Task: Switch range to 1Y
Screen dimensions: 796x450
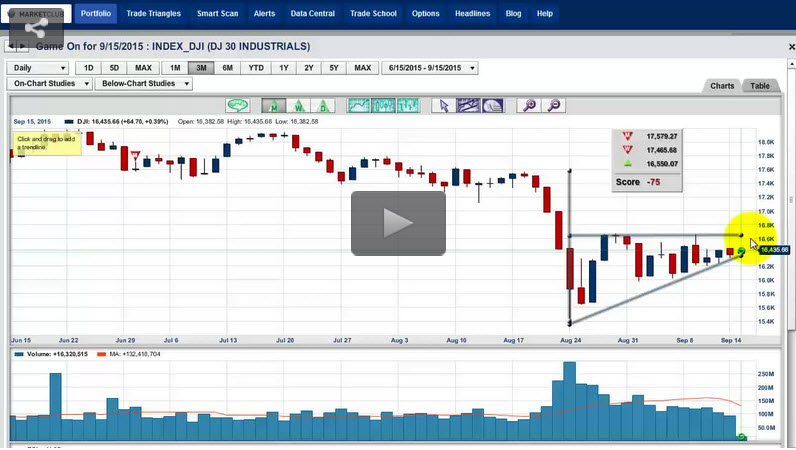Action: pos(283,68)
